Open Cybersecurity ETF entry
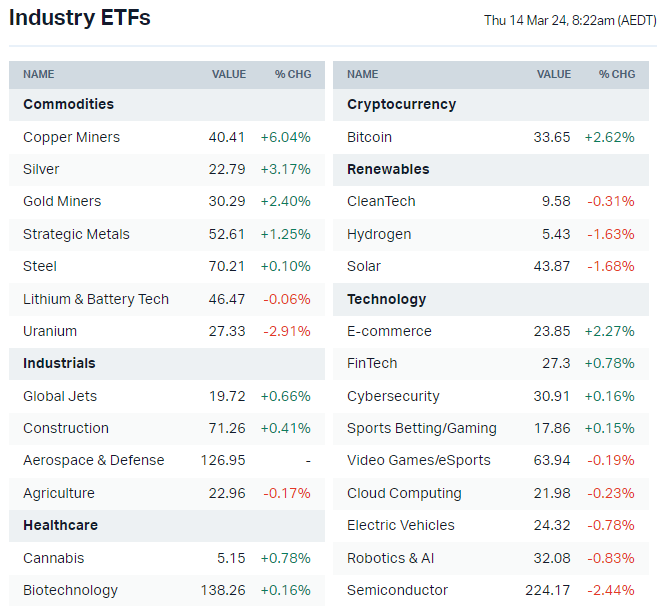The image size is (666, 606). [393, 396]
